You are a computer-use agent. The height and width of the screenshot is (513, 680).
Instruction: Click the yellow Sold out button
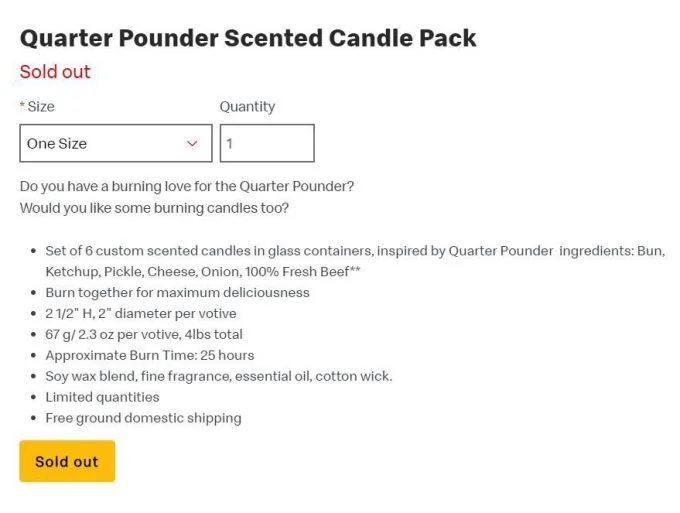click(67, 461)
